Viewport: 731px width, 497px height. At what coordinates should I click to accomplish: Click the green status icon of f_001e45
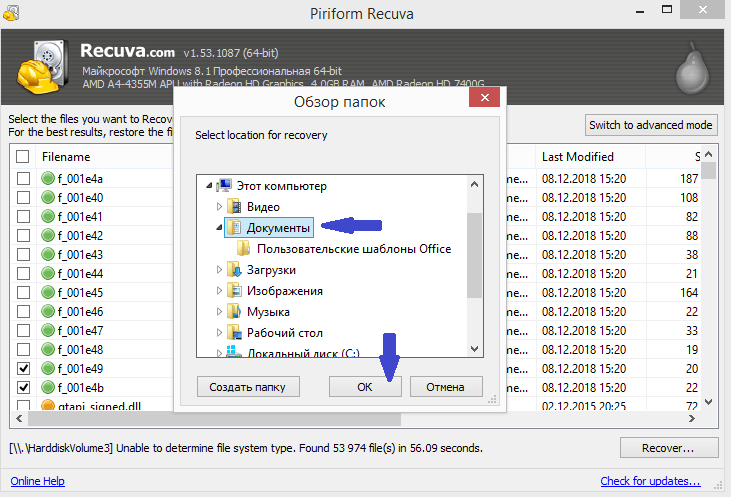click(48, 292)
